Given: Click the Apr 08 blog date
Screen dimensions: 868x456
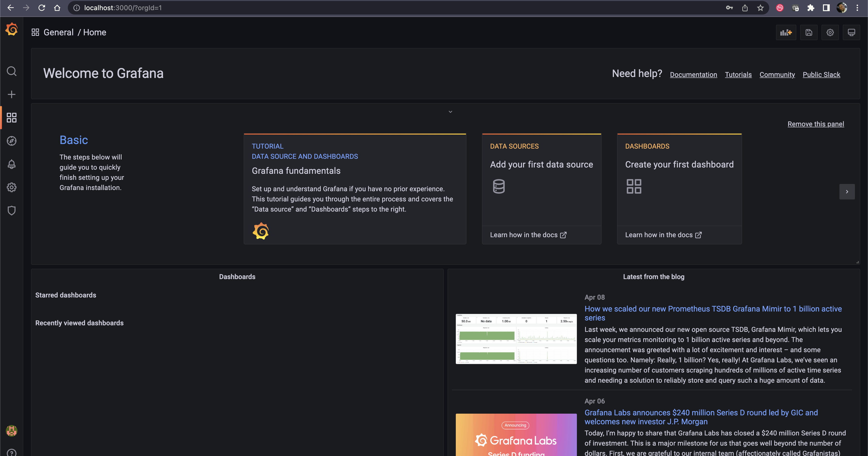Looking at the screenshot, I should coord(595,297).
